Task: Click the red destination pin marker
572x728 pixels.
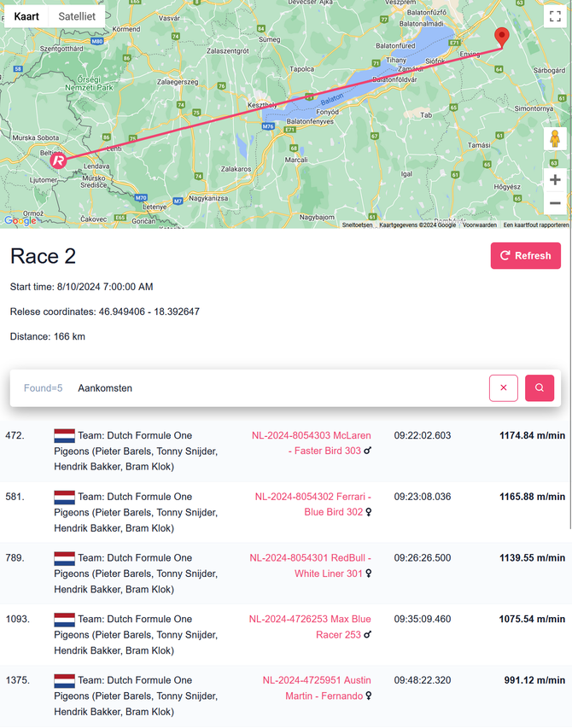Action: (502, 36)
